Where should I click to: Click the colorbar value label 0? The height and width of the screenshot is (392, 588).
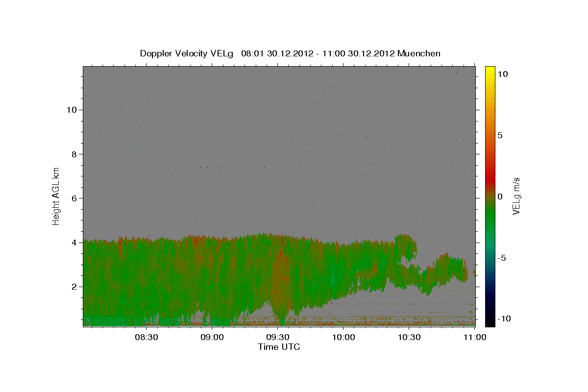[500, 196]
